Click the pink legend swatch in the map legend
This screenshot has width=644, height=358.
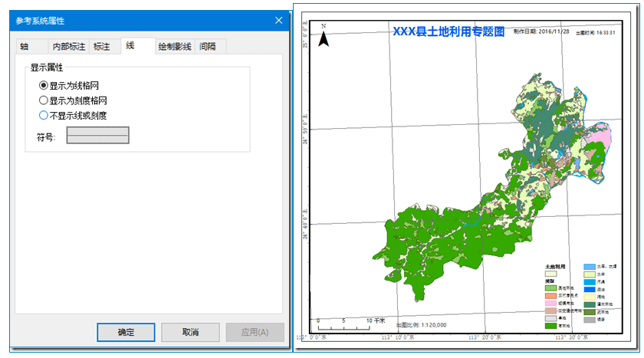[550, 304]
